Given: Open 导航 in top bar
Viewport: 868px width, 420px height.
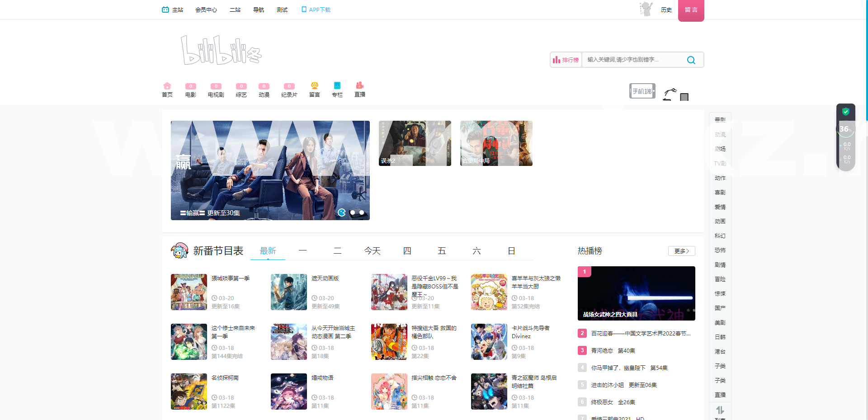Looking at the screenshot, I should click(x=259, y=9).
